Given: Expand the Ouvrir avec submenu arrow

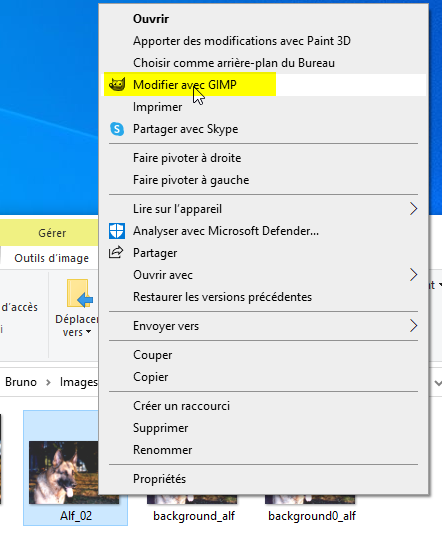Looking at the screenshot, I should (413, 275).
